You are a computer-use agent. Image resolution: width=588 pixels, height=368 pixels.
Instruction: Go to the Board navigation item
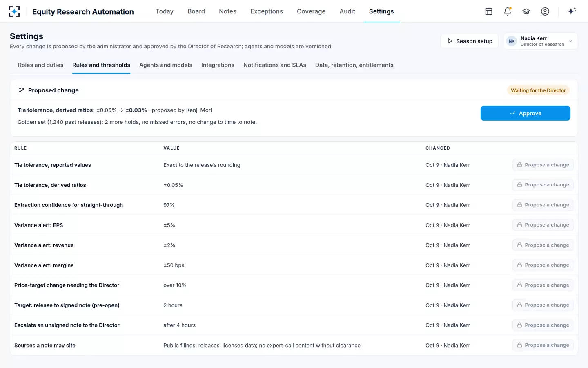pyautogui.click(x=196, y=11)
